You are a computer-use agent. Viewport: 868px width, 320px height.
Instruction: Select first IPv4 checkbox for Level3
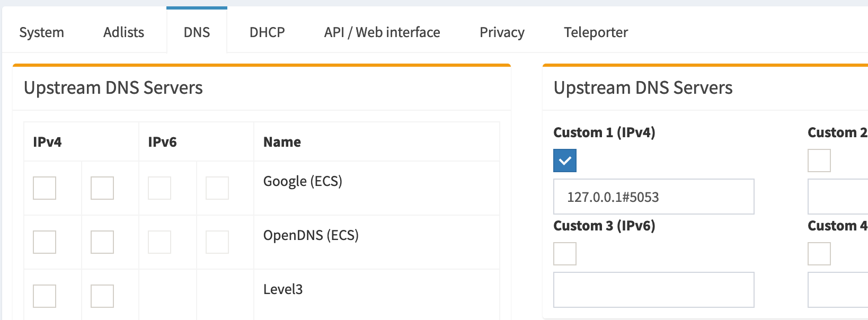(x=45, y=296)
